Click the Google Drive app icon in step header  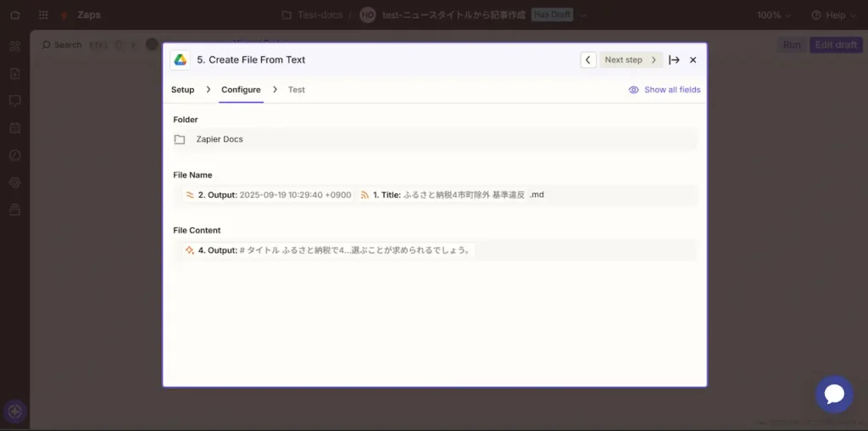pyautogui.click(x=180, y=59)
